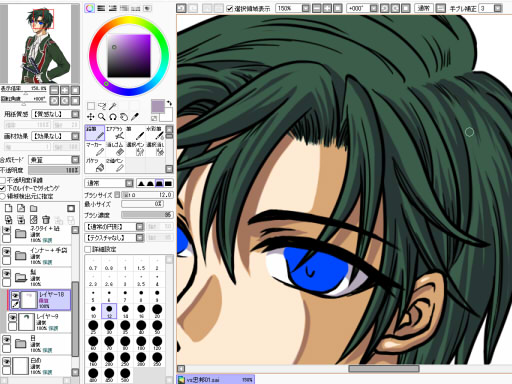The width and height of the screenshot is (512, 384).
Task: Choose the Watercolor (水彩筆) brush tool
Action: [x=155, y=133]
